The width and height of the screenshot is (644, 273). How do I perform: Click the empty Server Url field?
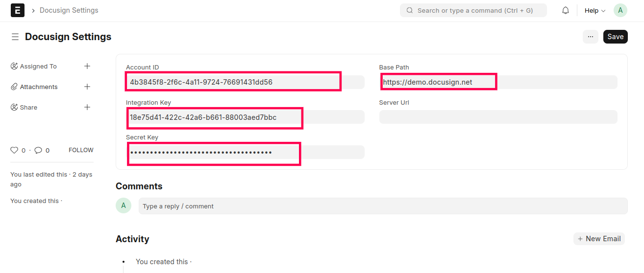498,117
